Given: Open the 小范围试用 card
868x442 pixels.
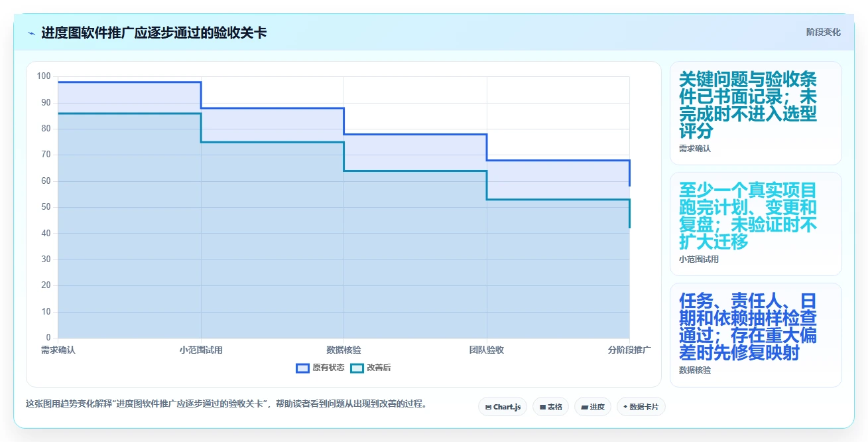Looking at the screenshot, I should point(756,224).
